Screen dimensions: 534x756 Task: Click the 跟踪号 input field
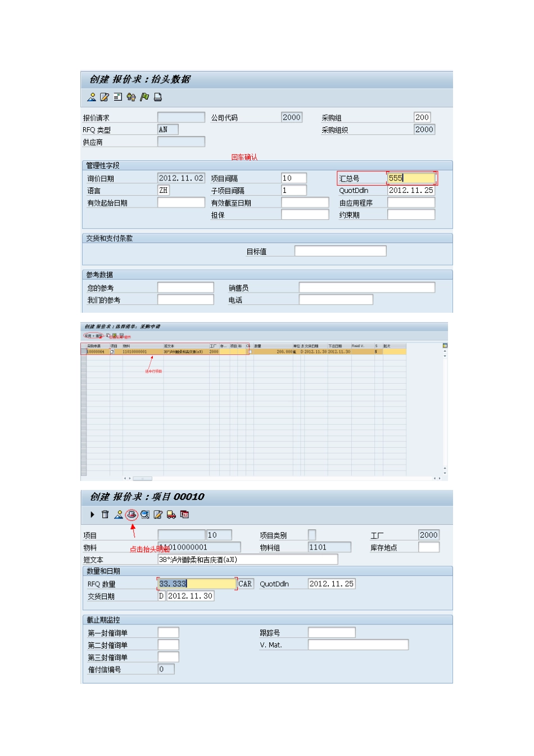pyautogui.click(x=332, y=633)
